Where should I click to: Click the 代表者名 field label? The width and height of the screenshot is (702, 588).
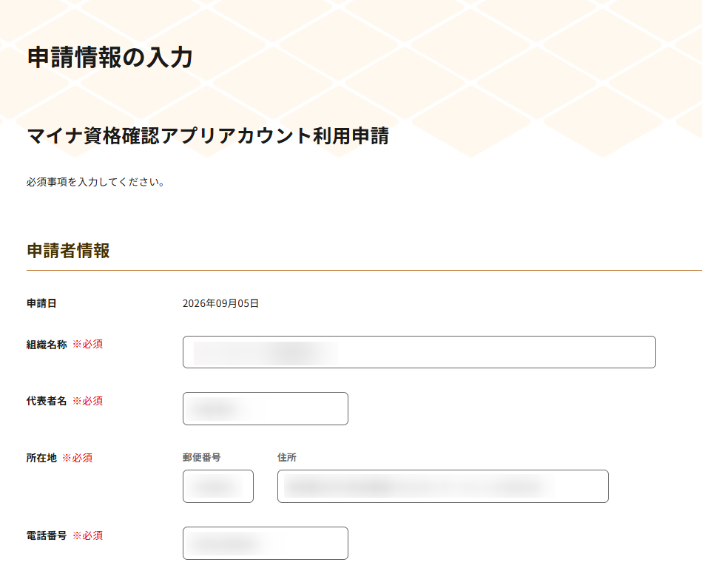pos(47,401)
